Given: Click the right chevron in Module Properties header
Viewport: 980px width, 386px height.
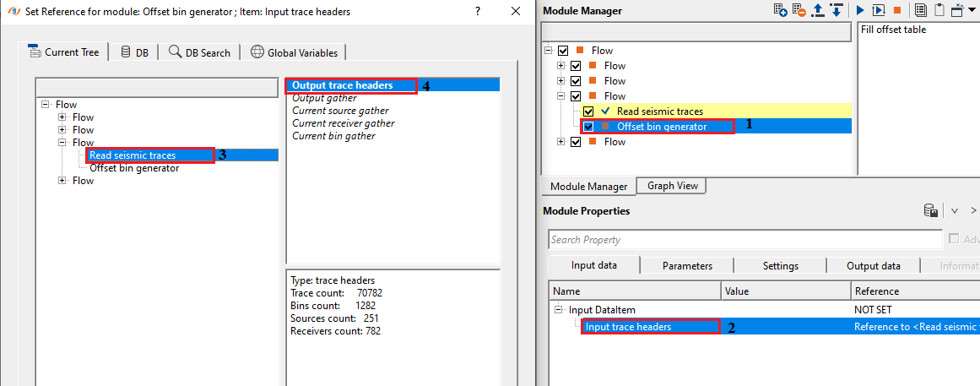Looking at the screenshot, I should [973, 211].
